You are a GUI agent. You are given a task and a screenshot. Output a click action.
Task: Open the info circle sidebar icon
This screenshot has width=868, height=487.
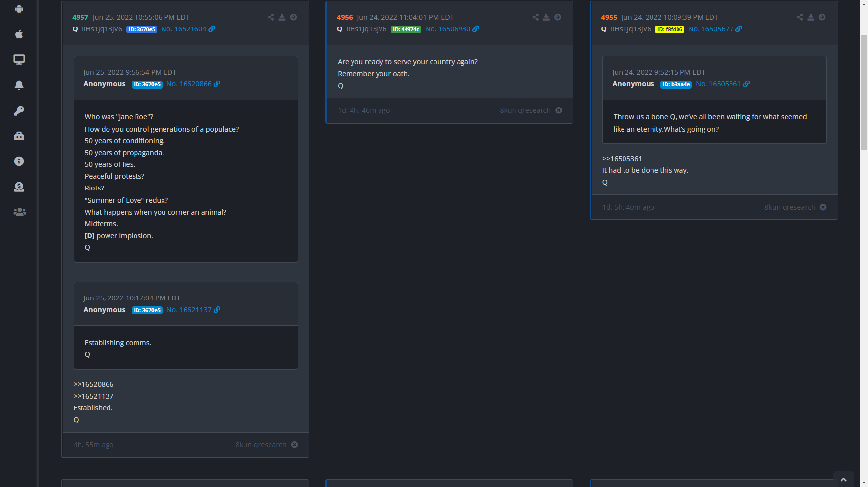19,162
